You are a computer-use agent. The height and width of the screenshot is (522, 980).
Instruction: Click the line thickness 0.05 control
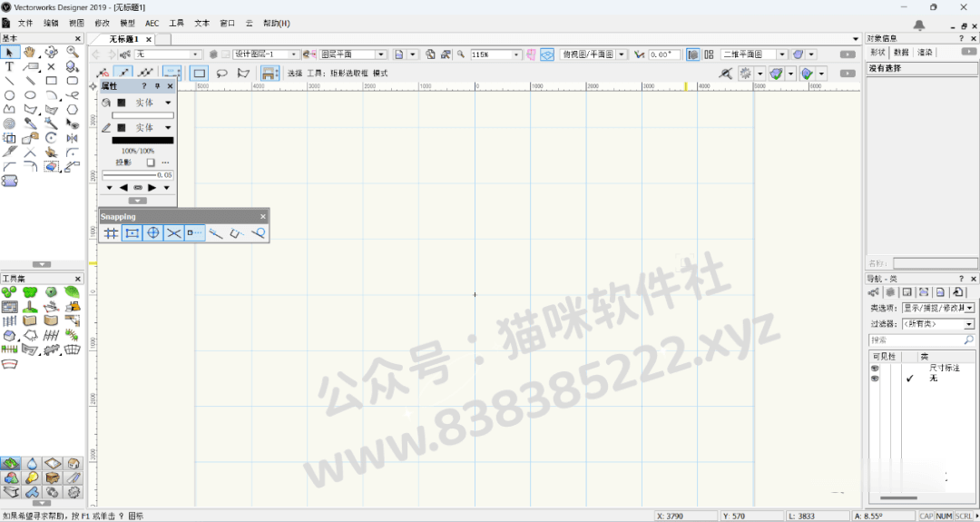[138, 175]
